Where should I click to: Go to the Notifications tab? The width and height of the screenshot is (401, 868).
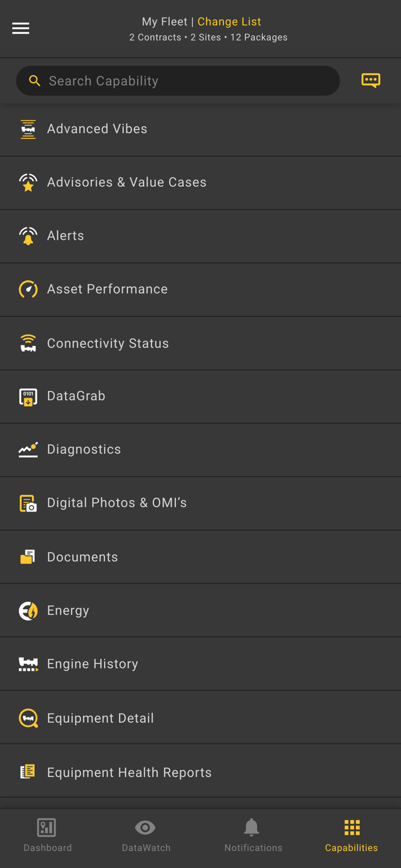[x=253, y=836]
